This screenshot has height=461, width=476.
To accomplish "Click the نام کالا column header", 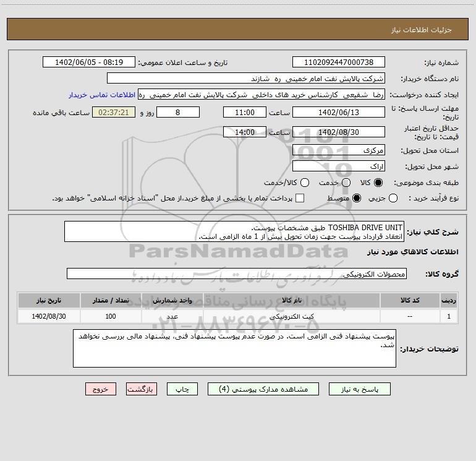I will [x=291, y=300].
